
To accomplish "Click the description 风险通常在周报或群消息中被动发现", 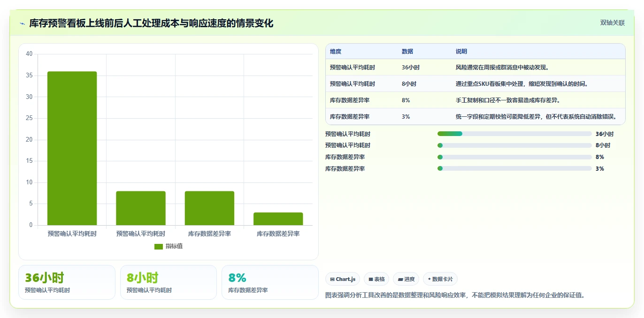I will [x=503, y=68].
